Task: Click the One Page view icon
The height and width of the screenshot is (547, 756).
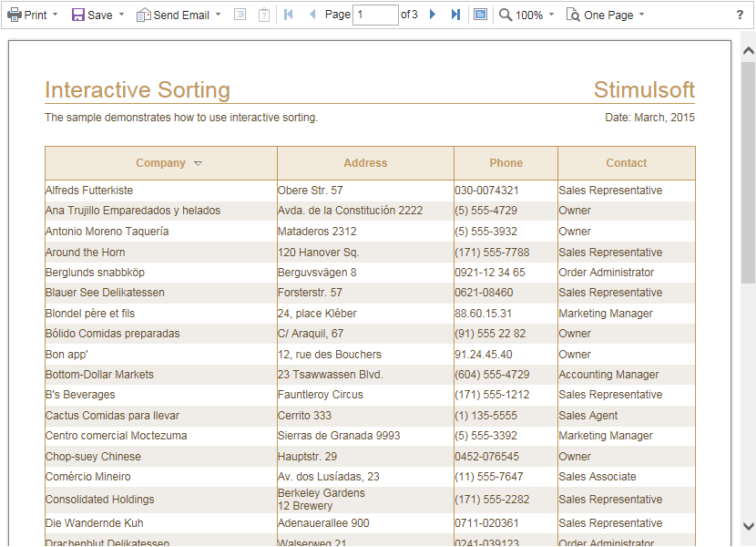Action: coord(573,15)
